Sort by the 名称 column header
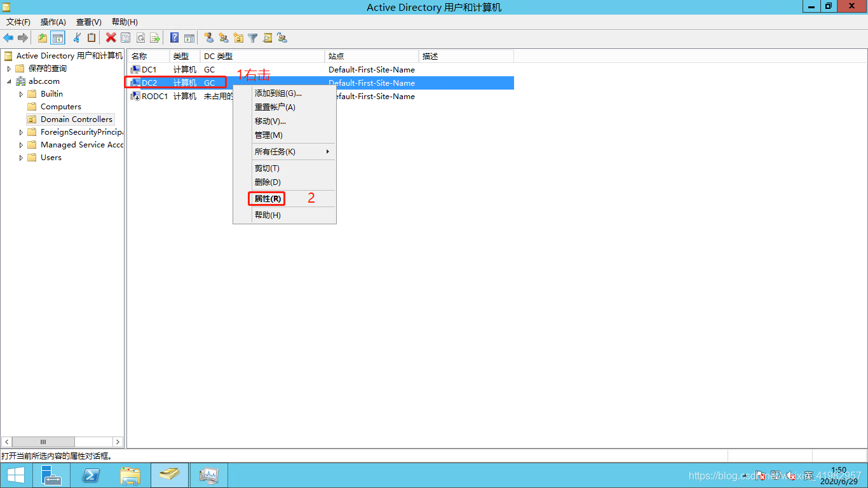868x488 pixels. tap(149, 57)
